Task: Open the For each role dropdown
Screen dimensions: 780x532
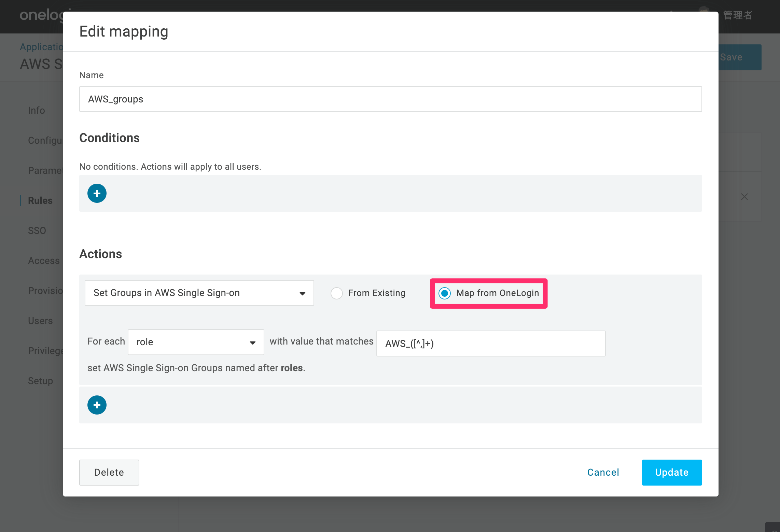Action: [x=196, y=342]
